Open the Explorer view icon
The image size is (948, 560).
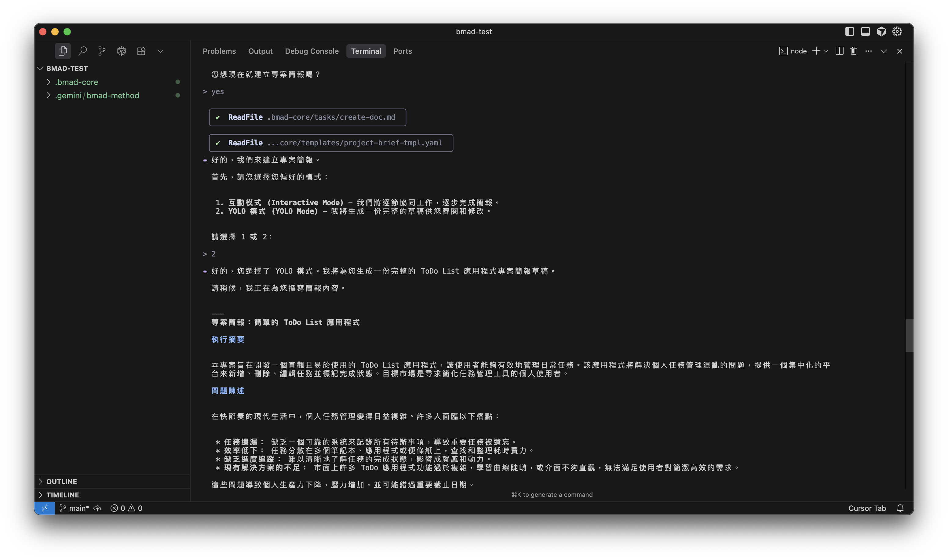[63, 51]
